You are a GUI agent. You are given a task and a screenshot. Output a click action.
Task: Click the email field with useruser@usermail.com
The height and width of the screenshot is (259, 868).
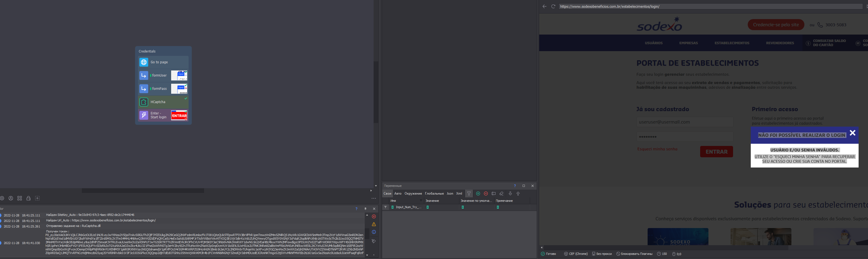click(x=685, y=122)
